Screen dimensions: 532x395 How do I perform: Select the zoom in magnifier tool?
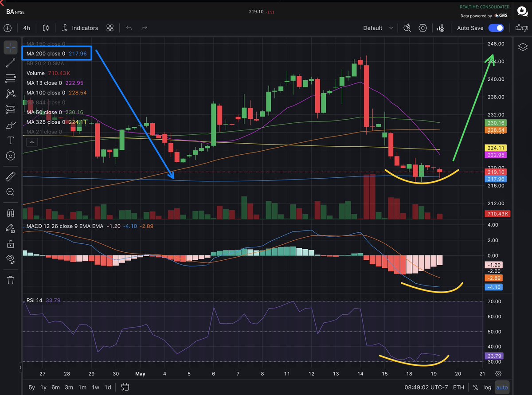[x=11, y=192]
